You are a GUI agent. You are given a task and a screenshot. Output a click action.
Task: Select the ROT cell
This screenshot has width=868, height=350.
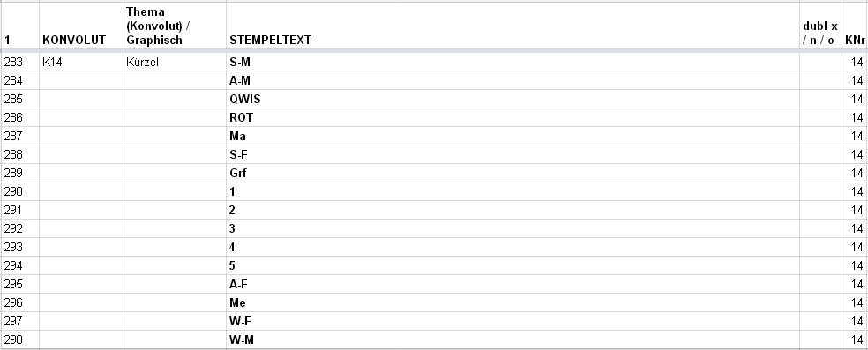[x=513, y=118]
